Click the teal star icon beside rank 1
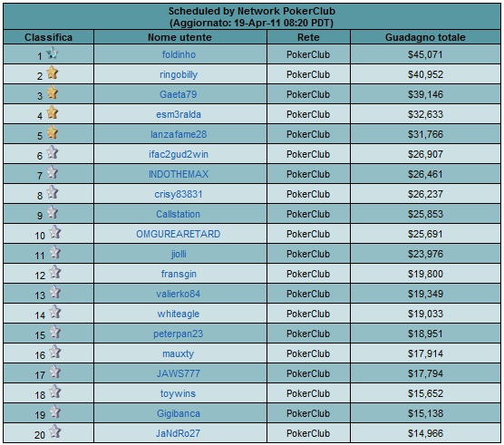 pyautogui.click(x=52, y=53)
